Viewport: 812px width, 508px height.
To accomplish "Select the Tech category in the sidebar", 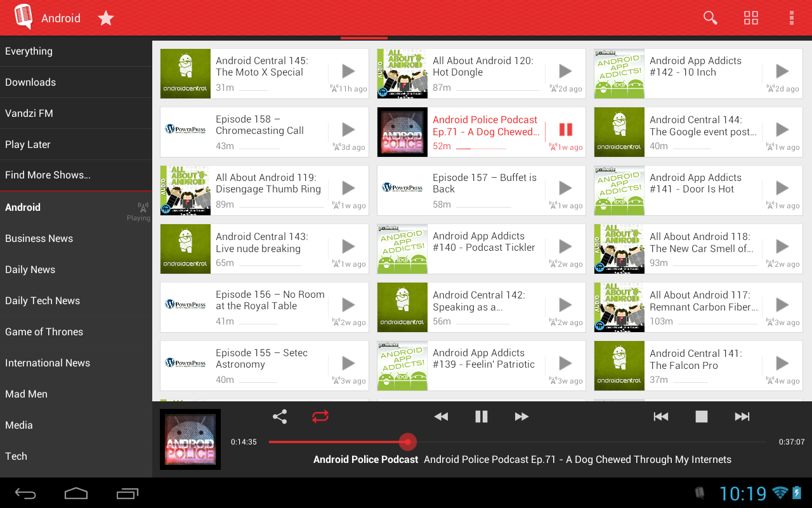I will tap(76, 457).
